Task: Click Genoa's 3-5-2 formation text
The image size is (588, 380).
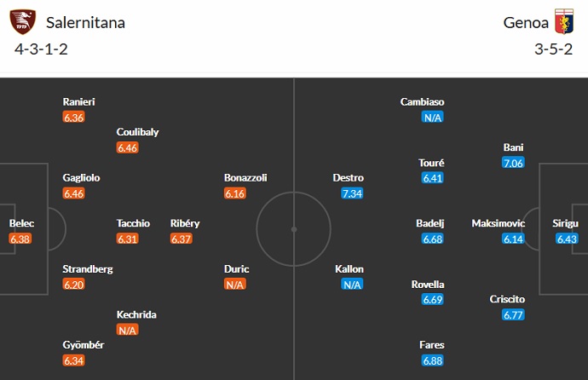Action: pyautogui.click(x=552, y=49)
